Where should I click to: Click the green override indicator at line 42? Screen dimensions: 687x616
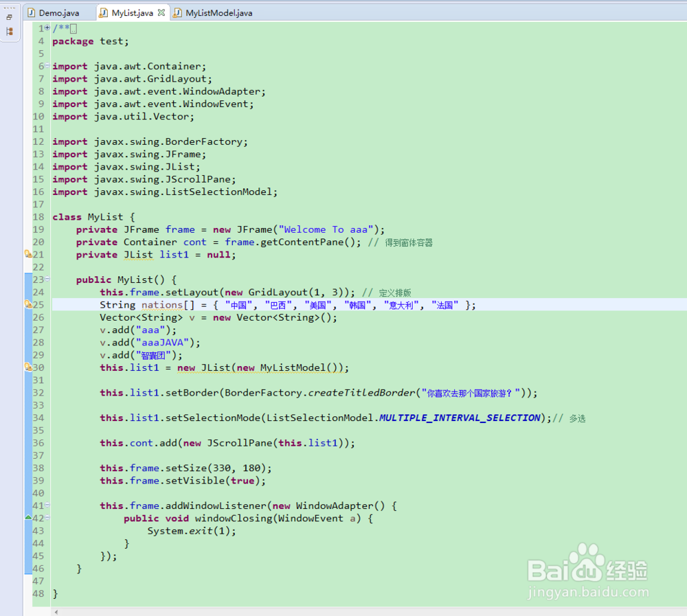pyautogui.click(x=28, y=517)
